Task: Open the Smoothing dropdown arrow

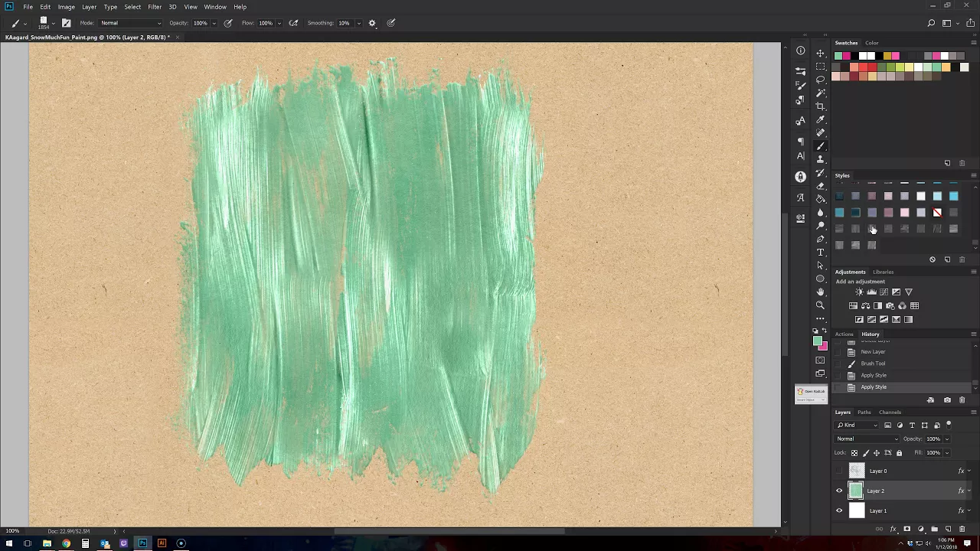Action: coord(358,23)
